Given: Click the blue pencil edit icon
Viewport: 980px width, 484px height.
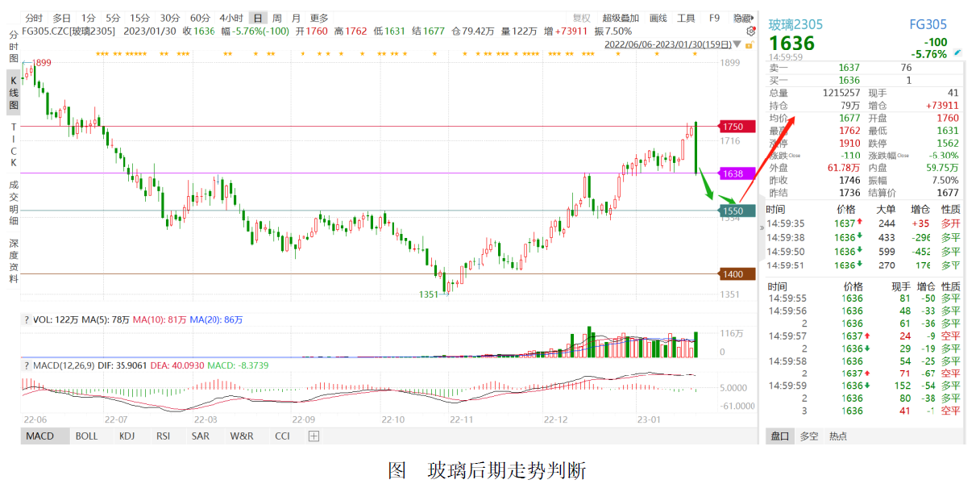Looking at the screenshot, I should [x=957, y=53].
